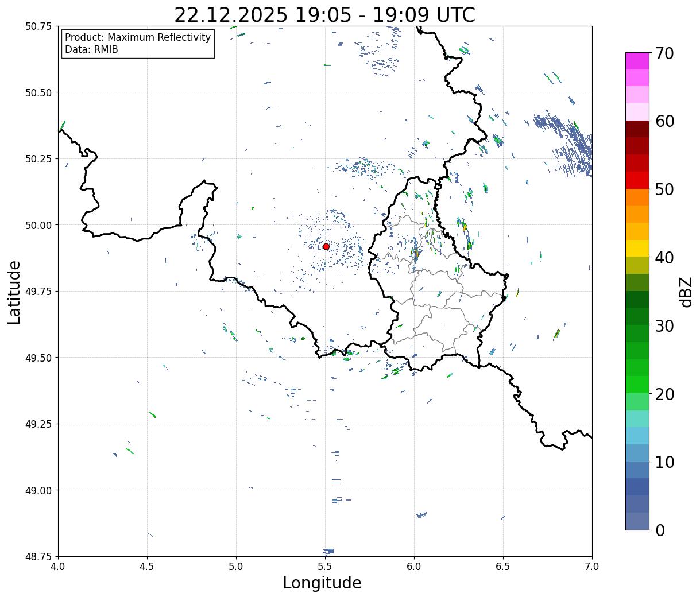Image resolution: width=700 pixels, height=597 pixels.
Task: Click the latitude tick label '49.75'
Action: (38, 292)
